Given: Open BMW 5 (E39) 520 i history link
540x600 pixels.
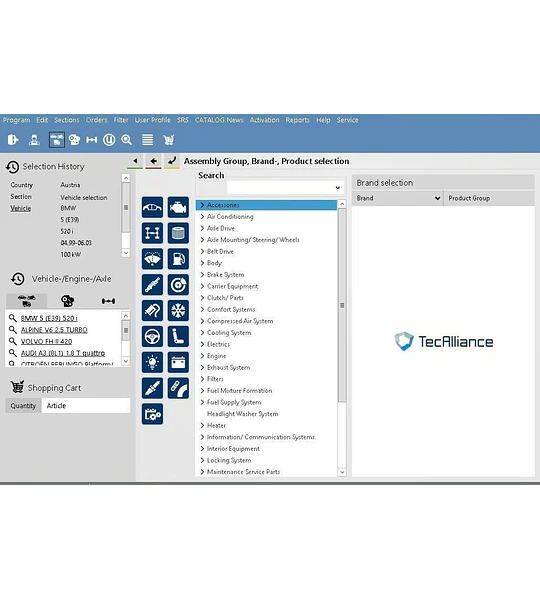Looking at the screenshot, I should tap(49, 318).
